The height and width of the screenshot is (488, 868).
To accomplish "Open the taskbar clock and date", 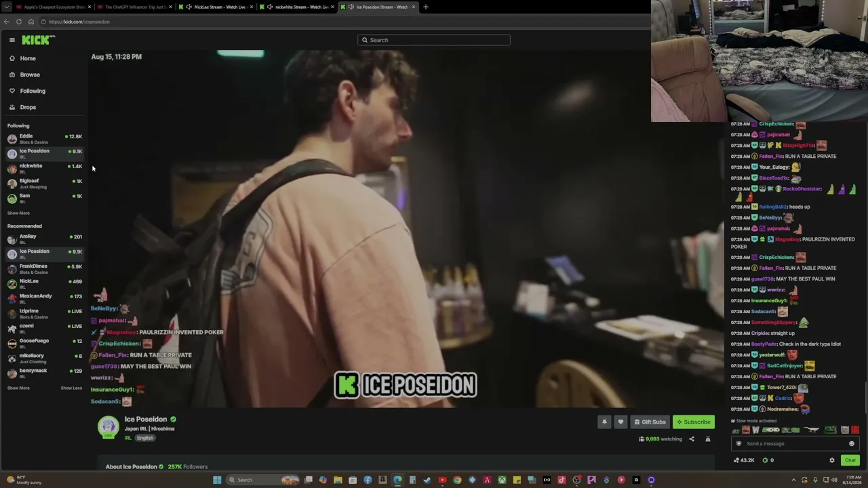I will point(850,480).
